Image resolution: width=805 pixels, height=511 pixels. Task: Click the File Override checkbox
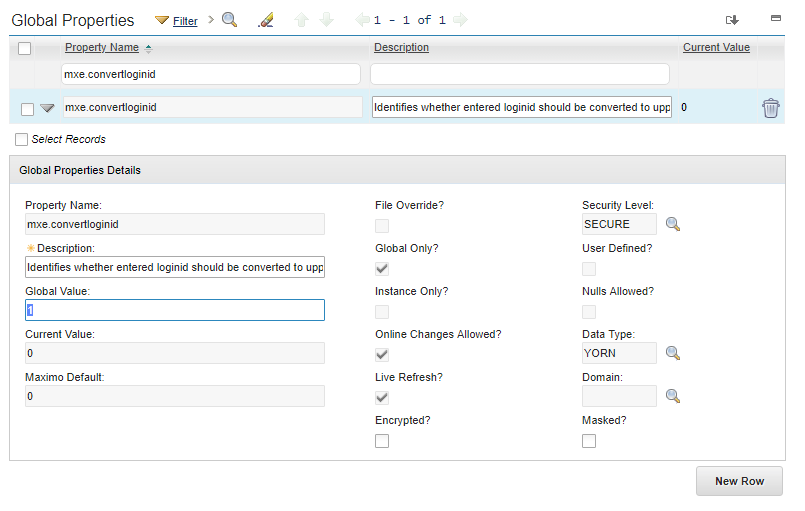click(x=382, y=226)
